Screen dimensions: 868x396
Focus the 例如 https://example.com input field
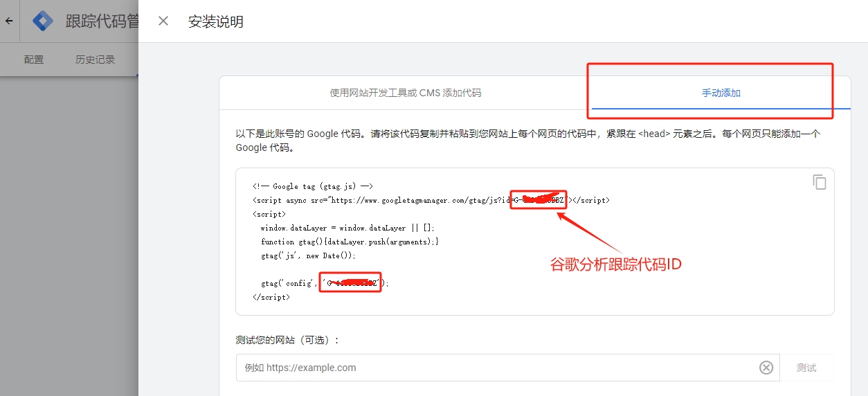point(507,368)
